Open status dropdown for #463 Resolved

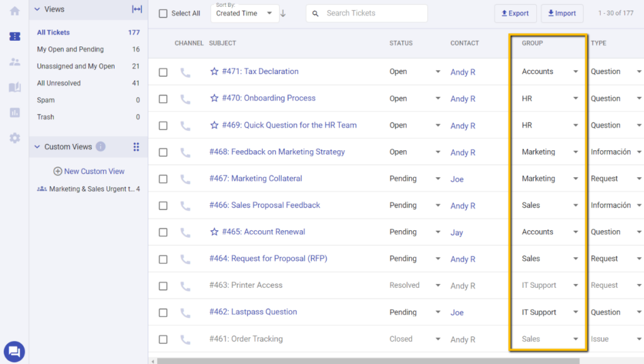(438, 285)
